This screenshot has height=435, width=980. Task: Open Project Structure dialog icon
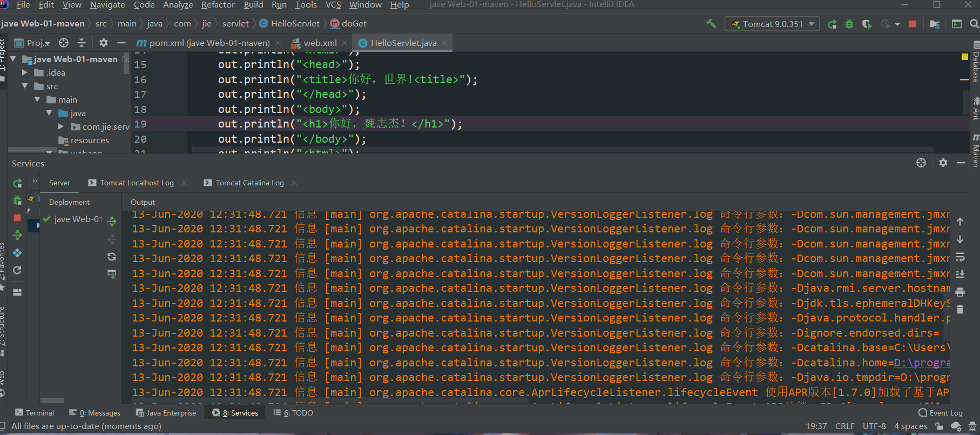(x=935, y=24)
